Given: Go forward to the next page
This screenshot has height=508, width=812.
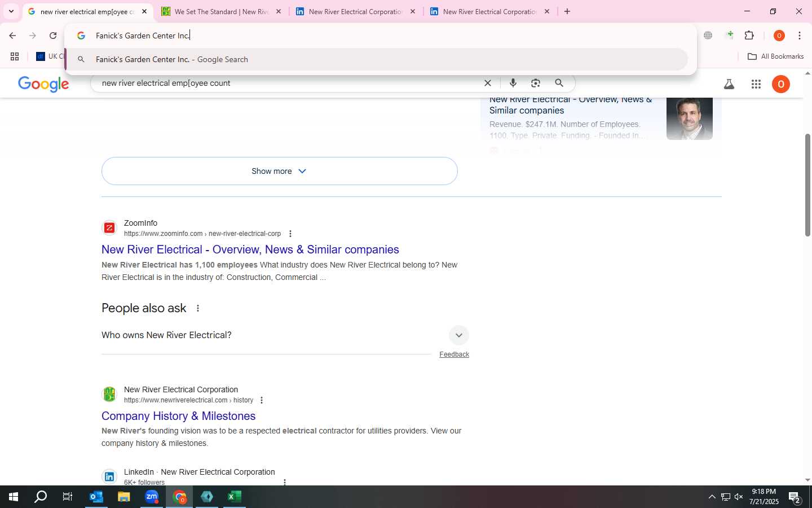Looking at the screenshot, I should coord(33,36).
